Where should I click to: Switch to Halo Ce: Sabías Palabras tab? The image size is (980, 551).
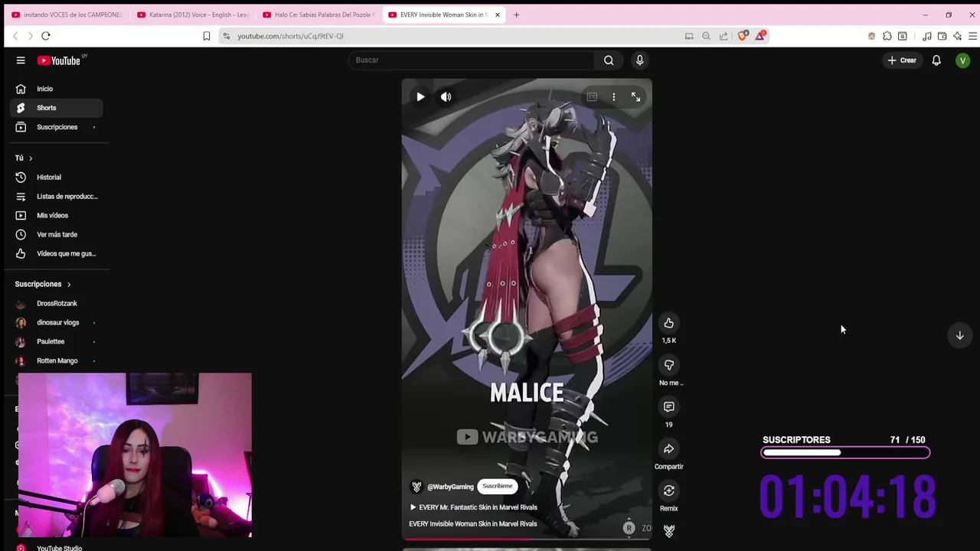click(x=318, y=15)
